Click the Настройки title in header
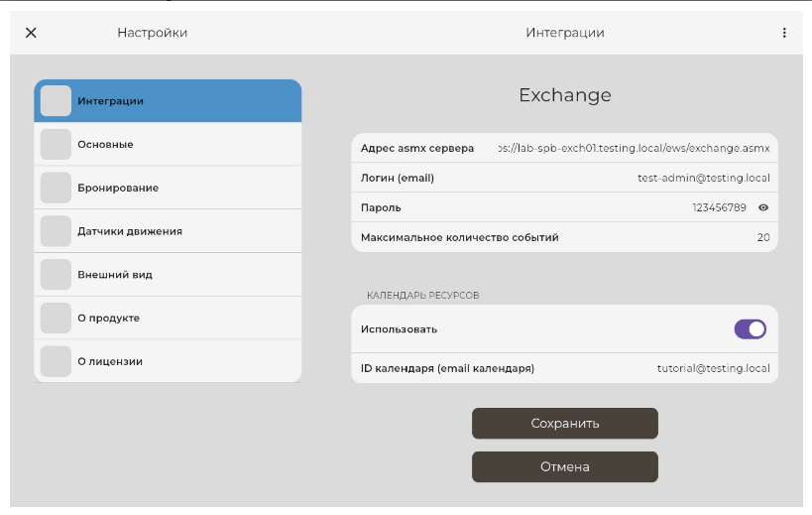812x515 pixels. click(153, 33)
